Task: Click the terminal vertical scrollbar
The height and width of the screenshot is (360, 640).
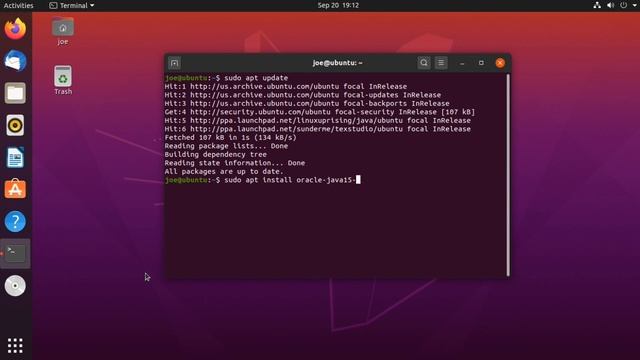Action: coord(508,175)
